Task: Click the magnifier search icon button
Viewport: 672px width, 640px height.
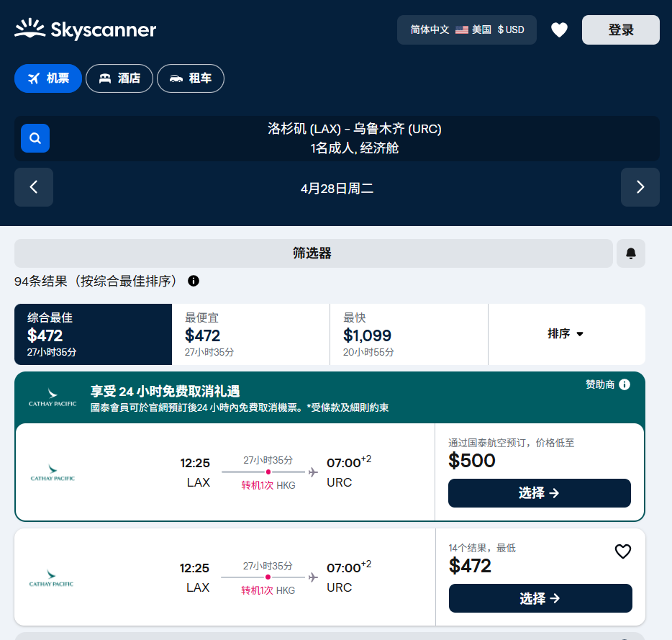Action: [x=35, y=138]
